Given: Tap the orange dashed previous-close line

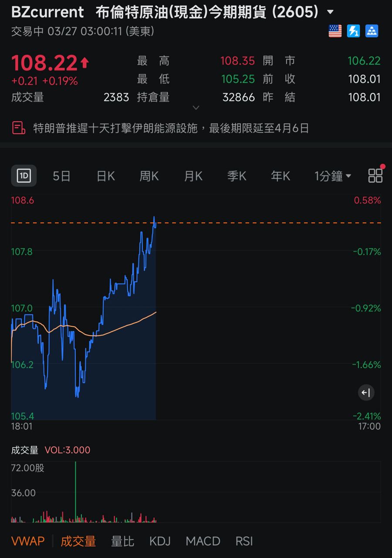Looking at the screenshot, I should tap(261, 223).
